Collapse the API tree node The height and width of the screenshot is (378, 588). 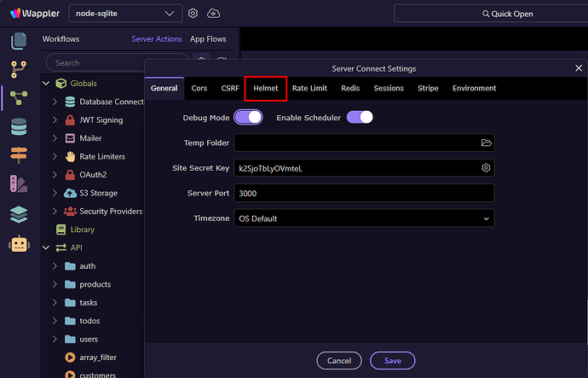click(46, 247)
